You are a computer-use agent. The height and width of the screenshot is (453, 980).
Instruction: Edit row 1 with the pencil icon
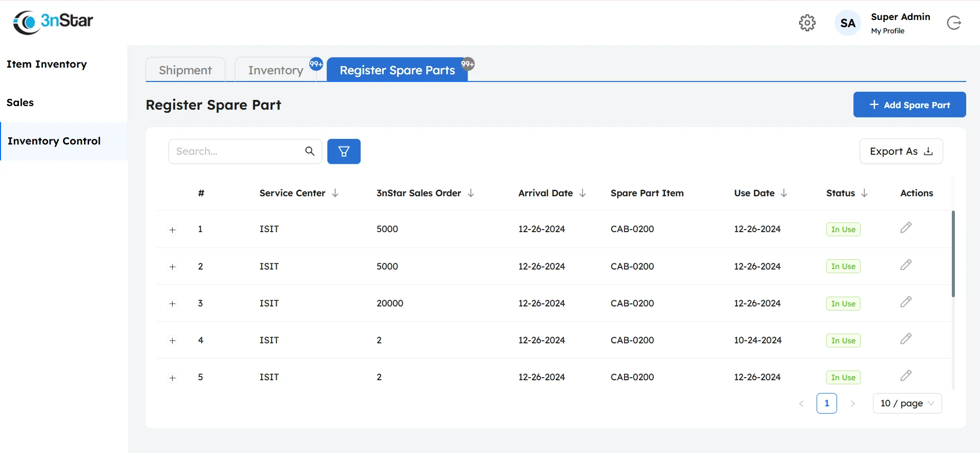click(x=906, y=228)
